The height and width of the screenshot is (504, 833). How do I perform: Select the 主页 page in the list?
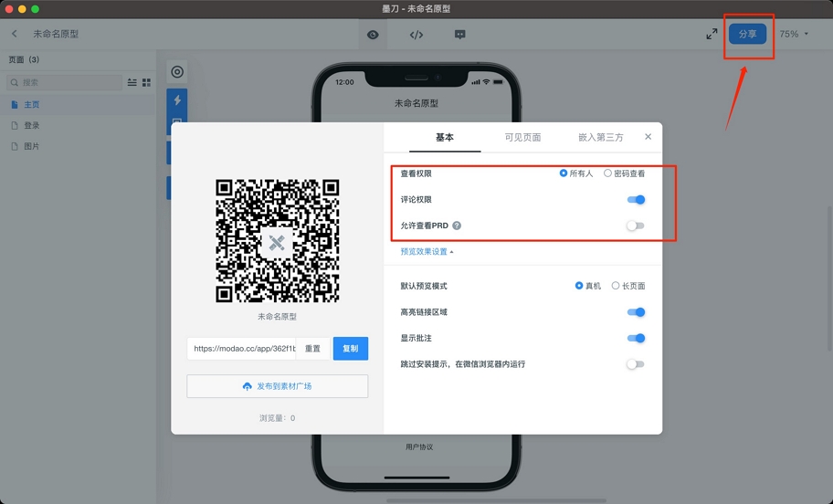pos(78,105)
